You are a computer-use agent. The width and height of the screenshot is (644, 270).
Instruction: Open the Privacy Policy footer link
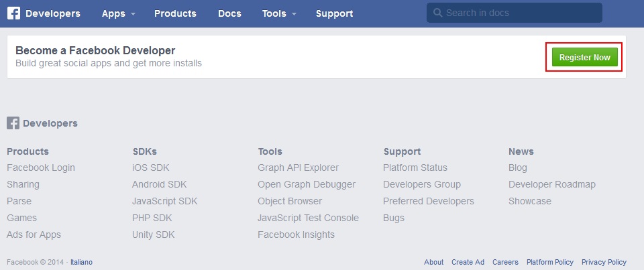(x=604, y=262)
